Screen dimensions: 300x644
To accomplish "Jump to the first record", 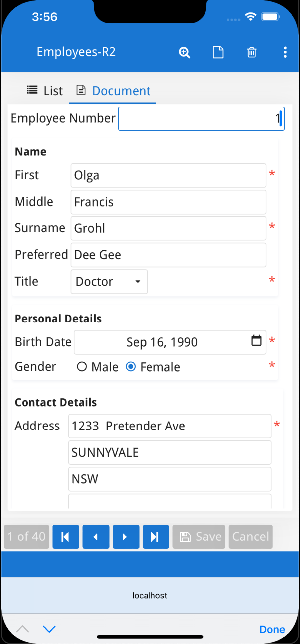I will (x=66, y=537).
